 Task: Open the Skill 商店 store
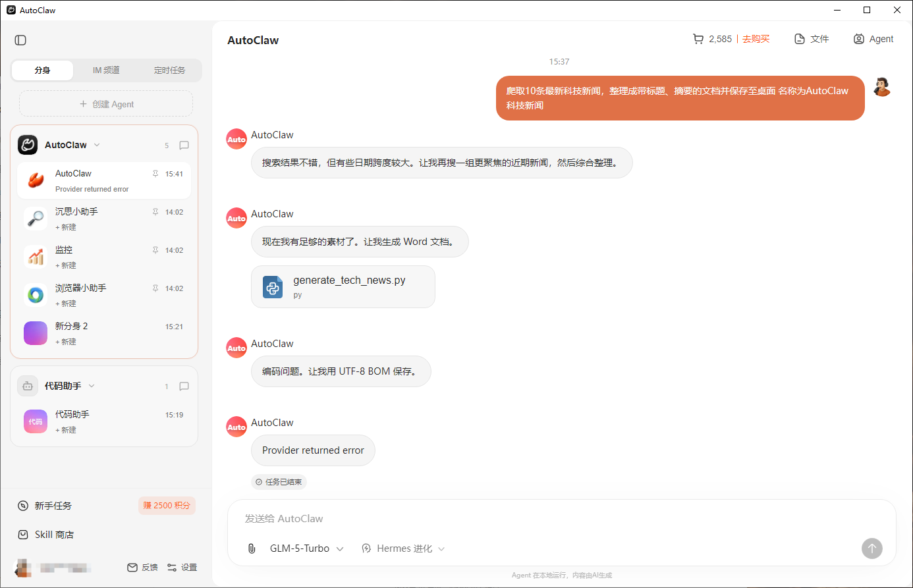[x=46, y=535]
